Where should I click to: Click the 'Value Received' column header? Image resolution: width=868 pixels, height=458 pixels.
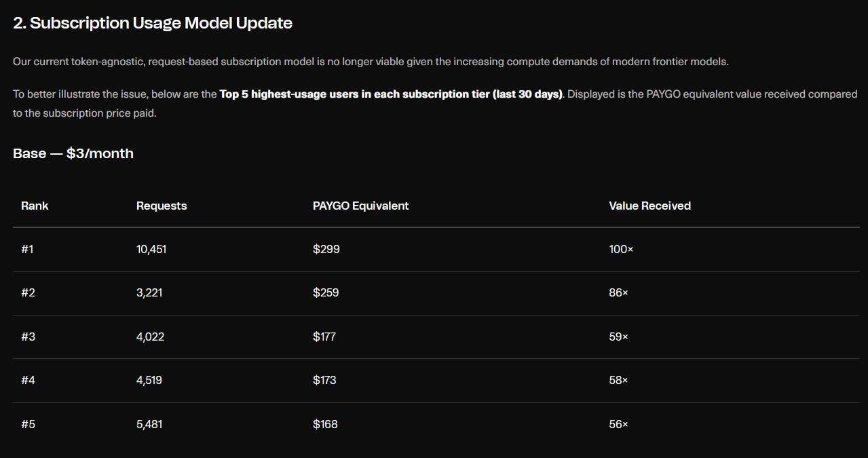pos(649,206)
